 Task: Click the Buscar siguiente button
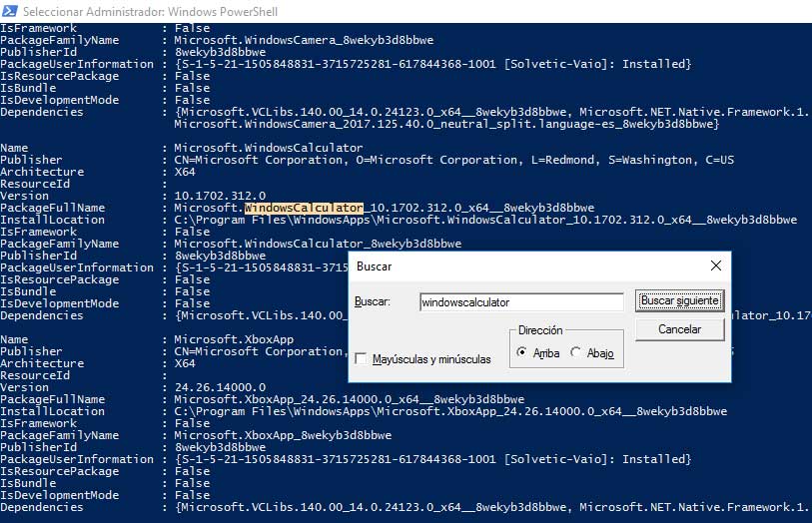[x=679, y=300]
